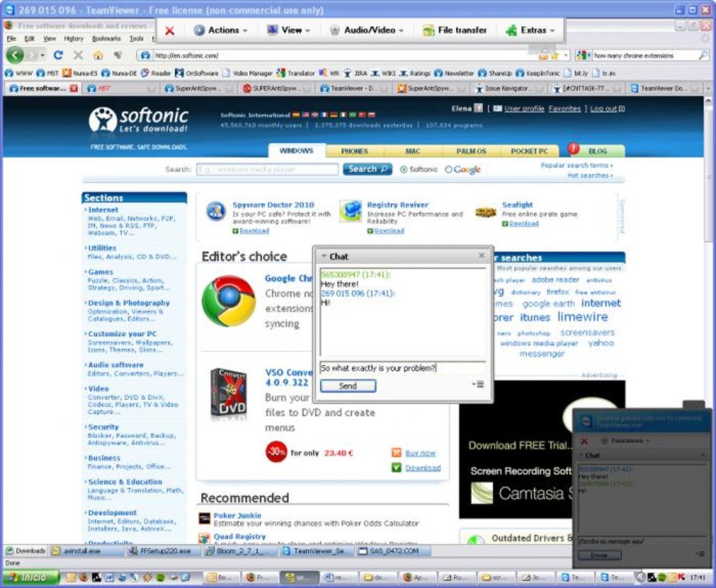716x588 pixels.
Task: Click the Google Chrome logo thumbnail
Action: (x=229, y=300)
